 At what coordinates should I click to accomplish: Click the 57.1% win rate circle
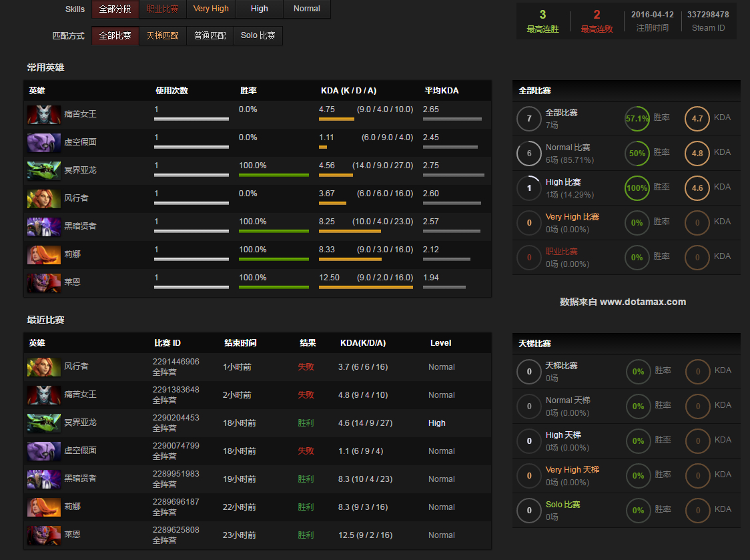point(637,119)
